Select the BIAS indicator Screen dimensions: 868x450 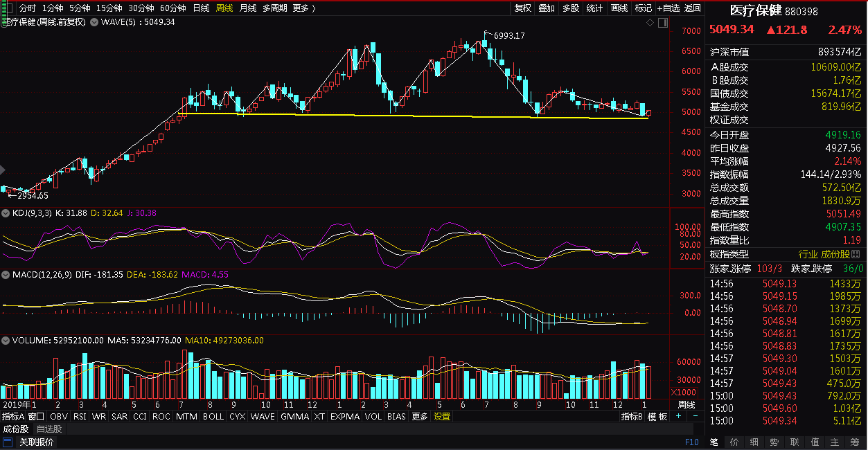396,416
